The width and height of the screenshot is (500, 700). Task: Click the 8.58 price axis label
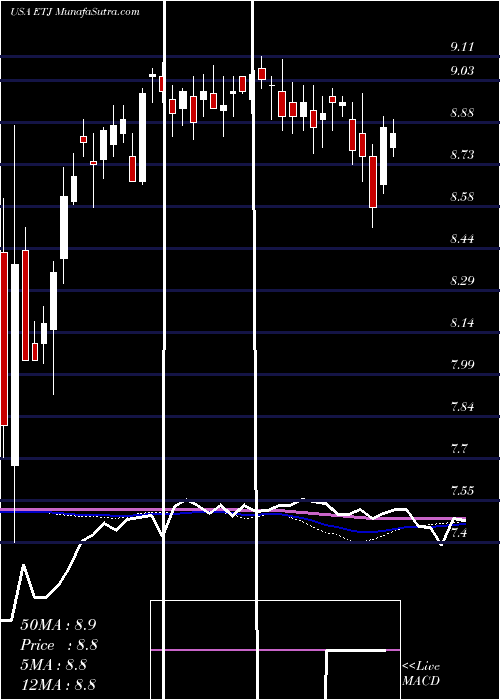[462, 196]
